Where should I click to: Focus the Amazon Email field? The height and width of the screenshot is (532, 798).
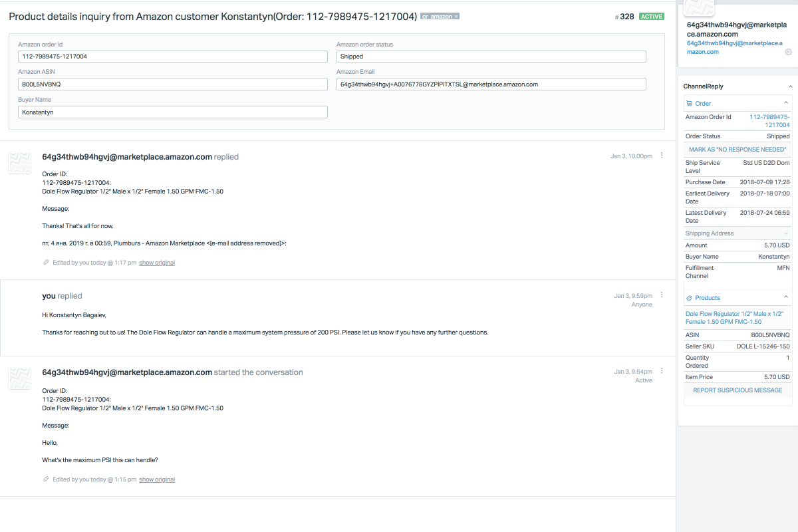pos(491,84)
